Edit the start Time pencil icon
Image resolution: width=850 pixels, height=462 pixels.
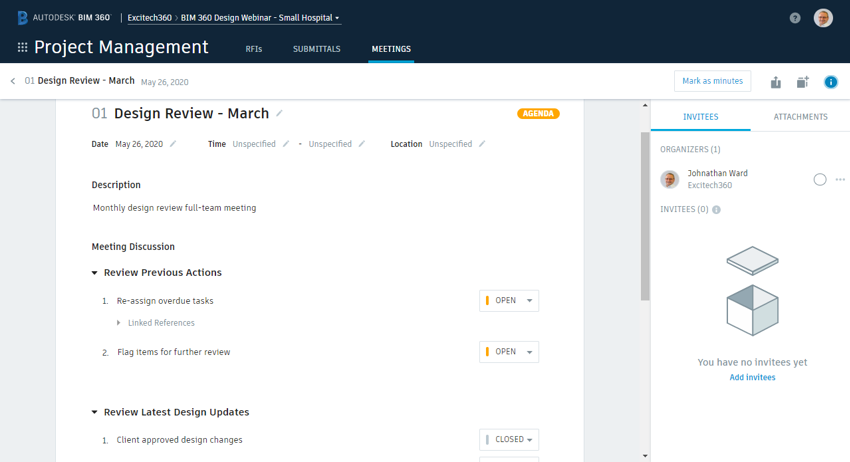point(286,144)
